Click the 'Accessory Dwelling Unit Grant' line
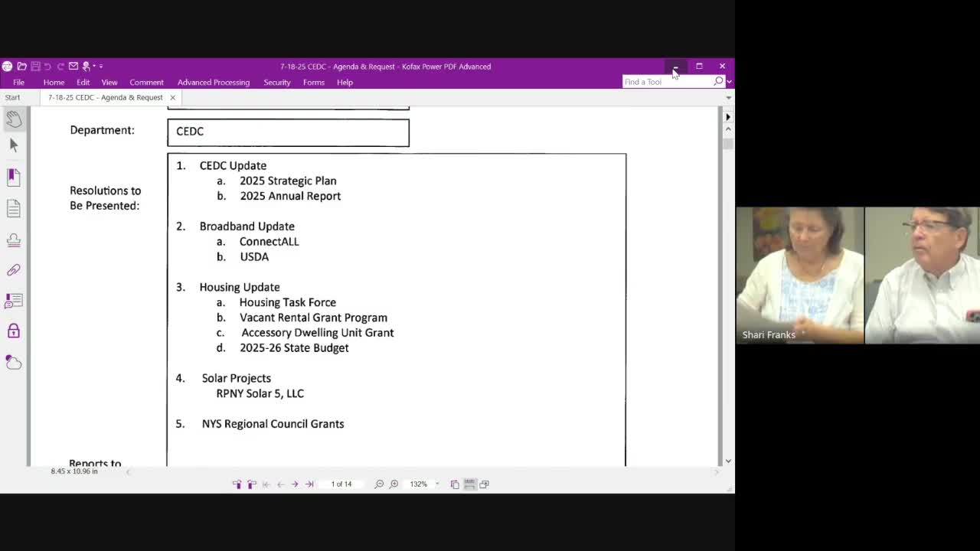This screenshot has height=551, width=980. tap(318, 333)
